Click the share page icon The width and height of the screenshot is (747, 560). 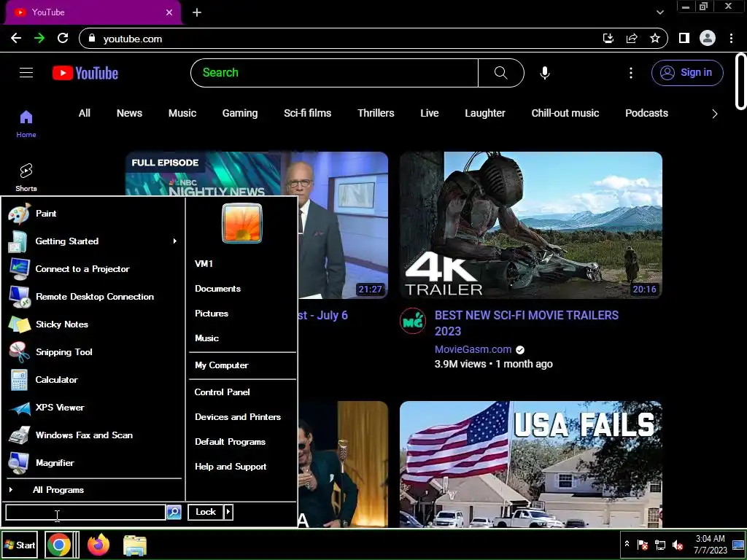click(632, 39)
